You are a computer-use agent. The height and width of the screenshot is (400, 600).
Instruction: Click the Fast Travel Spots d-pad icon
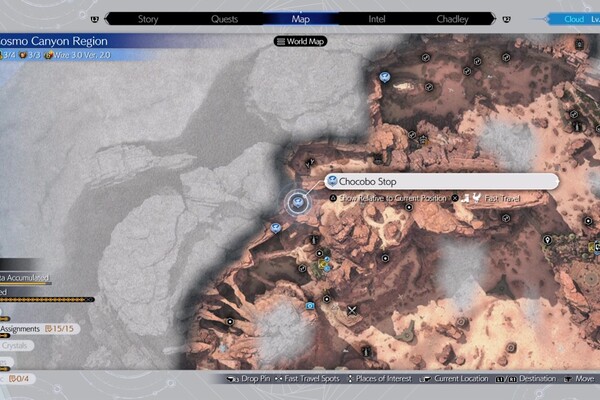[278, 379]
